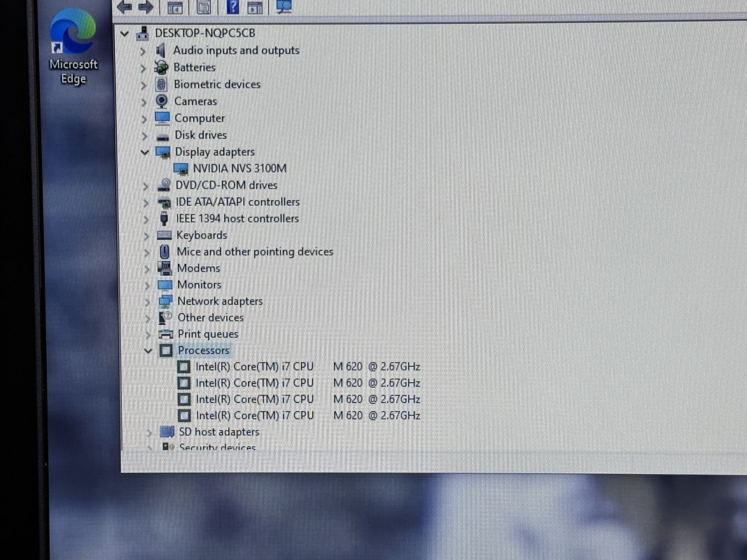The height and width of the screenshot is (560, 747).
Task: Collapse the DESKTOP-NQPC5CB root node
Action: click(125, 34)
